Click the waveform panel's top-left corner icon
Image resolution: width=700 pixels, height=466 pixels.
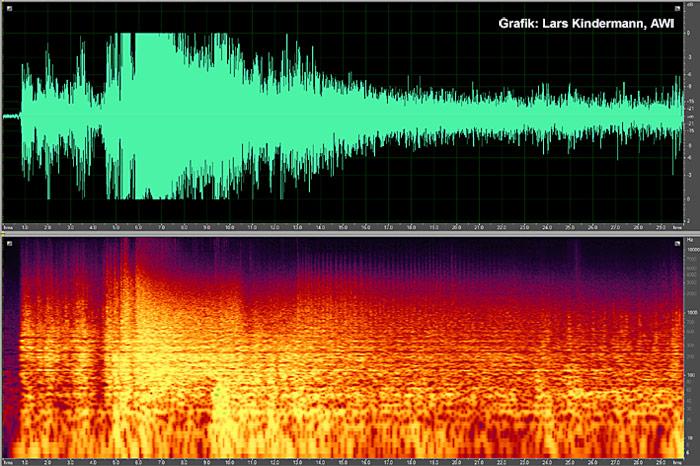pyautogui.click(x=8, y=8)
